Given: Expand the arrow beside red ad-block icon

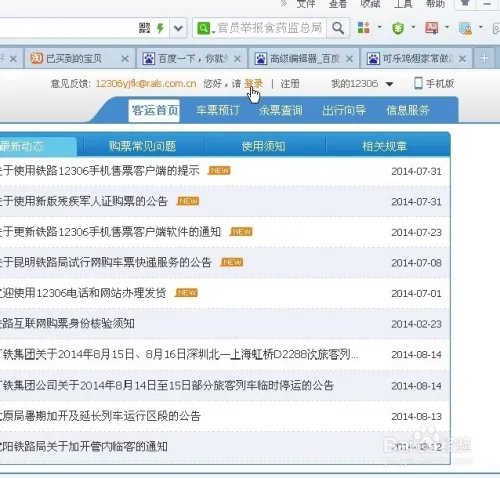Looking at the screenshot, I should 447,27.
